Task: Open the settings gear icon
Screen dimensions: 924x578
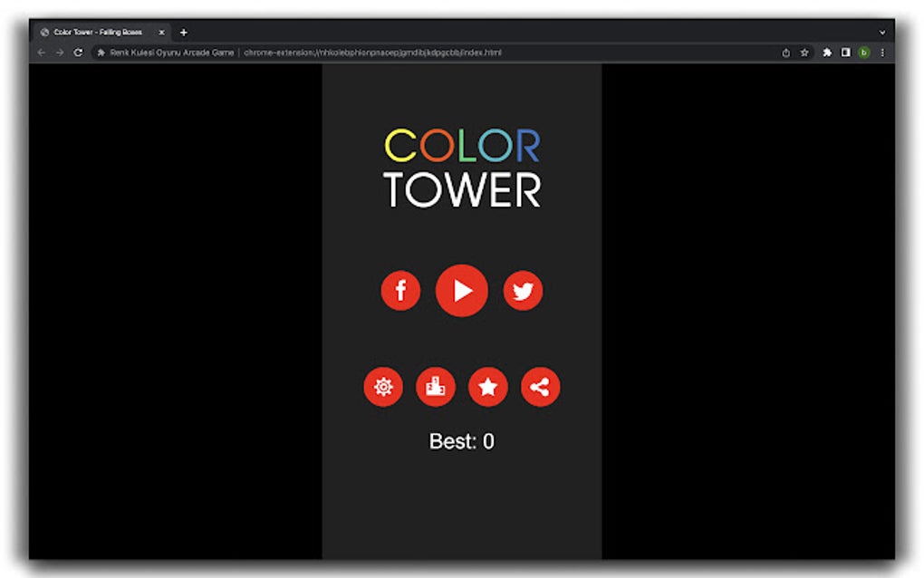Action: tap(384, 387)
